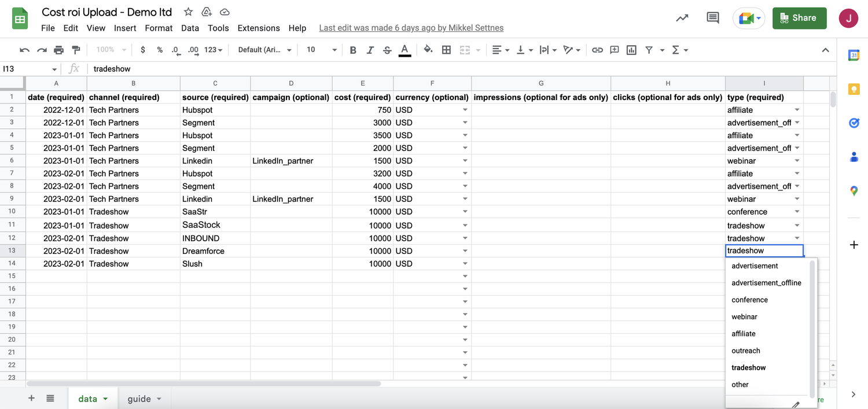Open the fill color picker
Screen dimensions: 868x409
[x=428, y=50]
